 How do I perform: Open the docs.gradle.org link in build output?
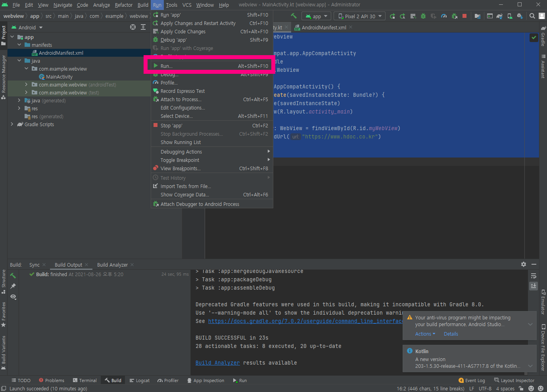tap(306, 321)
